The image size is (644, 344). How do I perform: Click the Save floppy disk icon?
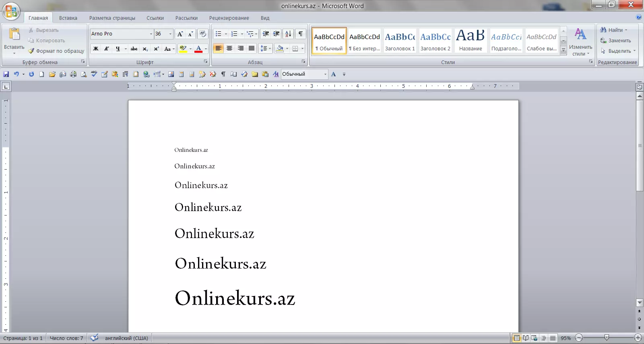(6, 74)
